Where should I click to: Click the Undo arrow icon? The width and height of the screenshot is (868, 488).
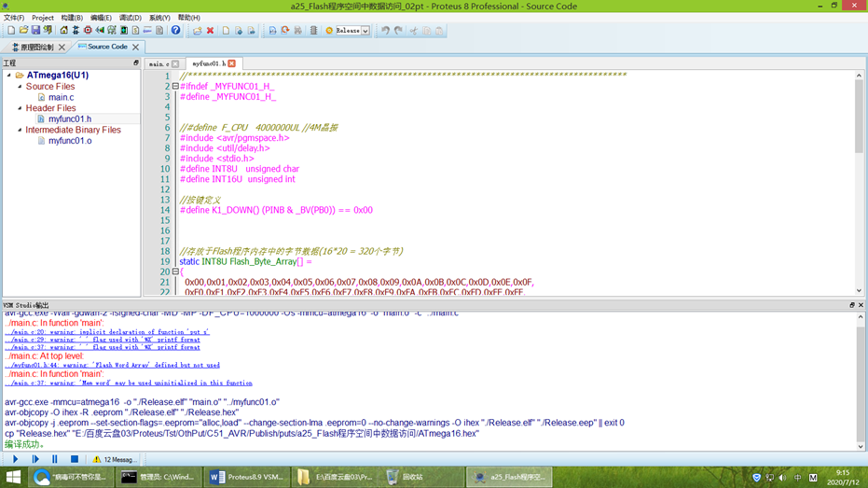[385, 31]
